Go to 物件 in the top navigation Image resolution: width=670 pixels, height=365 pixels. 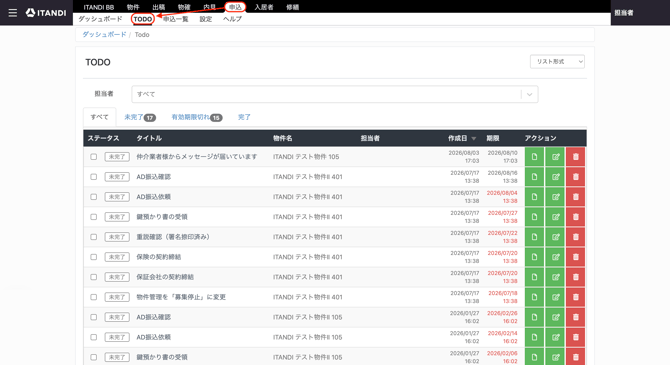pos(133,7)
